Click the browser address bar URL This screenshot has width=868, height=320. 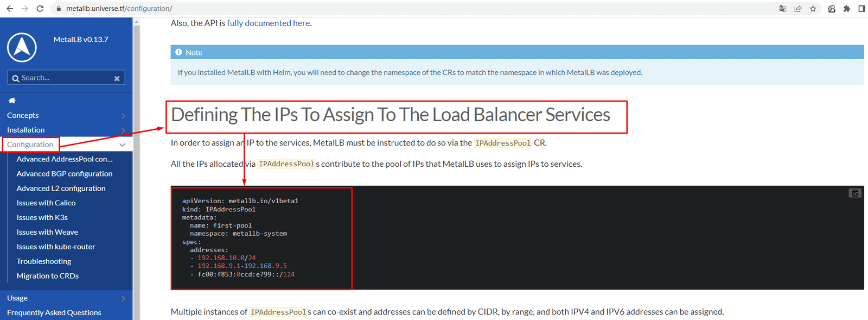tap(119, 9)
